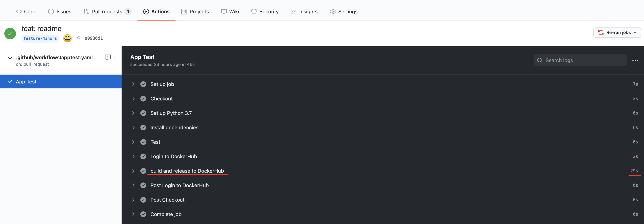Collapse the apptest.yaml workflow chevron
The height and width of the screenshot is (224, 644).
coord(10,58)
